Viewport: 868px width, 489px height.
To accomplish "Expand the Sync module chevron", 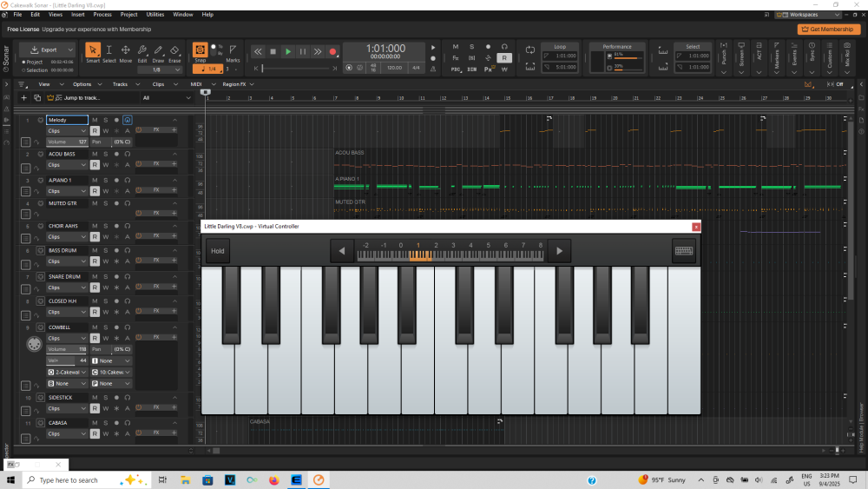I will 812,72.
